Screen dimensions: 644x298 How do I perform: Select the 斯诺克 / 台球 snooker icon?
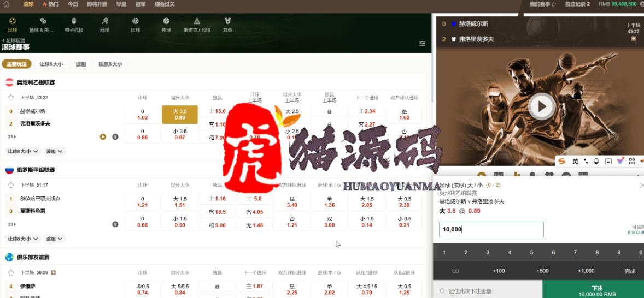pos(197,21)
